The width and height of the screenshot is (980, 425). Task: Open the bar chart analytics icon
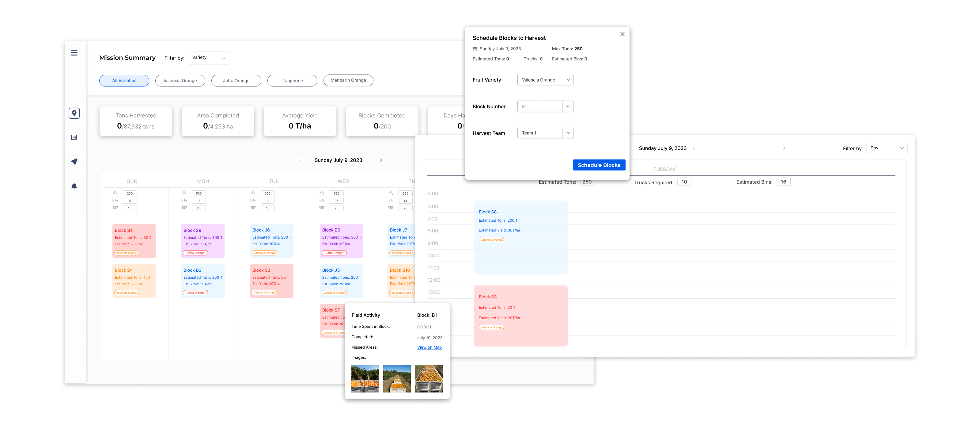click(x=74, y=137)
